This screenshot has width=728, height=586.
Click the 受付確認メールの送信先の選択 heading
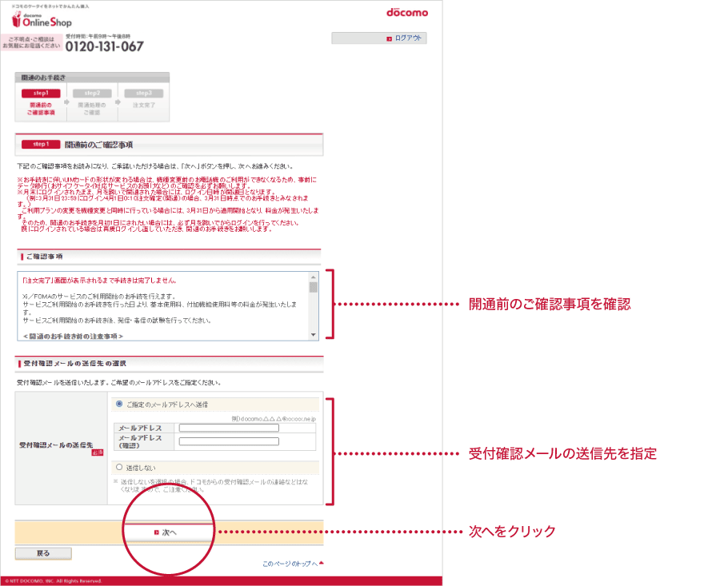coord(74,363)
